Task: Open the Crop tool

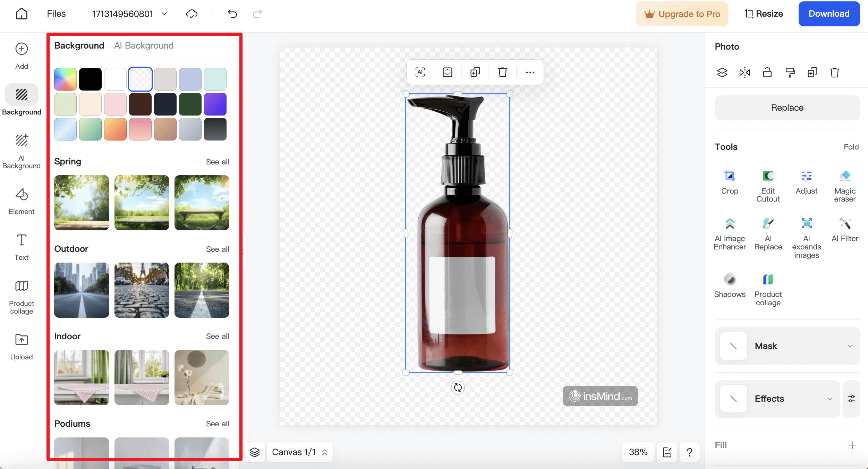Action: pos(730,182)
